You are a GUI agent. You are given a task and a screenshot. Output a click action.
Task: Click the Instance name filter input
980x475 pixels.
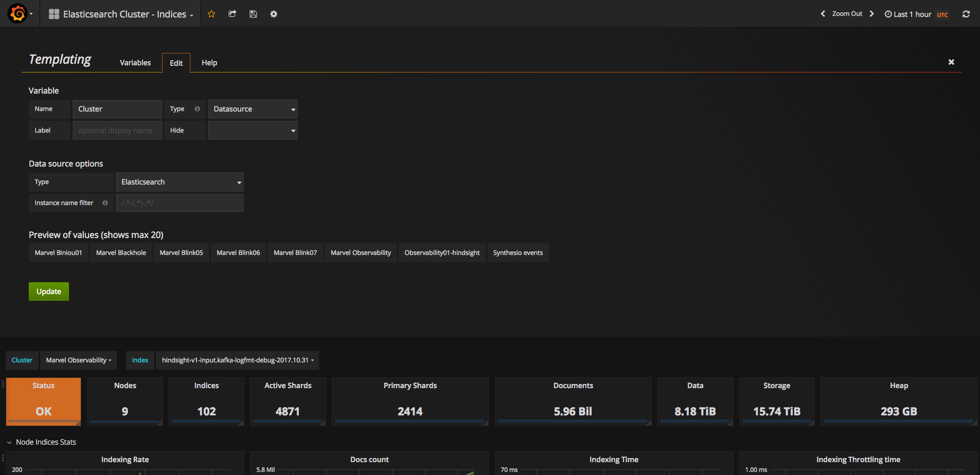point(180,203)
